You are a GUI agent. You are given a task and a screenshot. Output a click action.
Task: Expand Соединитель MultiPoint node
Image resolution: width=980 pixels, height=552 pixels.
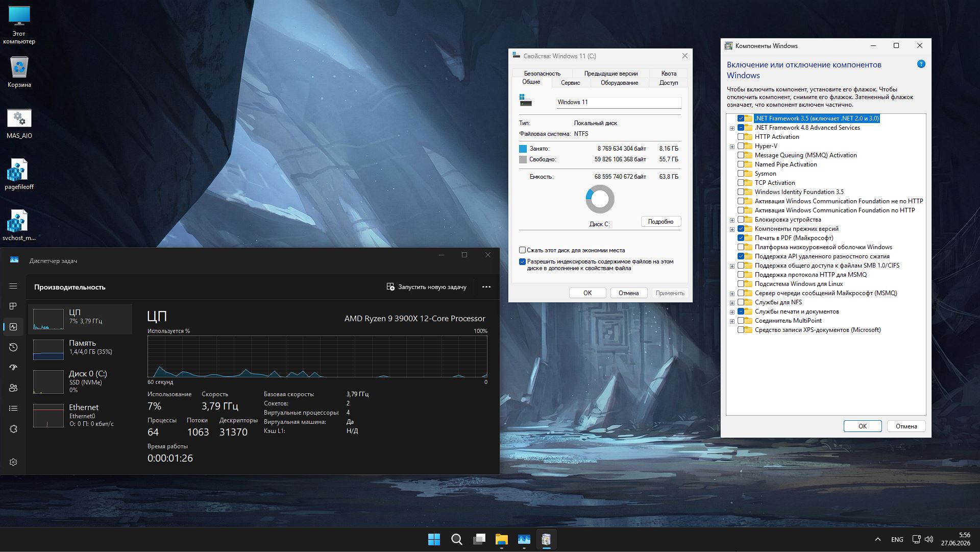coord(732,321)
